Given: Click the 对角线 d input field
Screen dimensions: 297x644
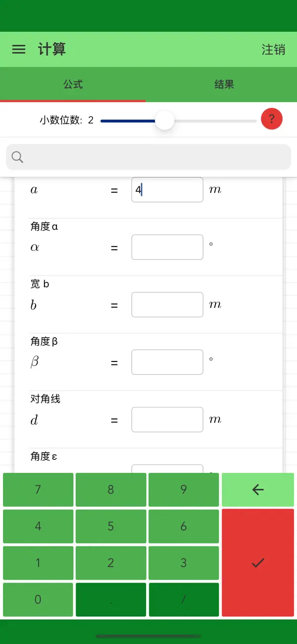Looking at the screenshot, I should pyautogui.click(x=167, y=419).
